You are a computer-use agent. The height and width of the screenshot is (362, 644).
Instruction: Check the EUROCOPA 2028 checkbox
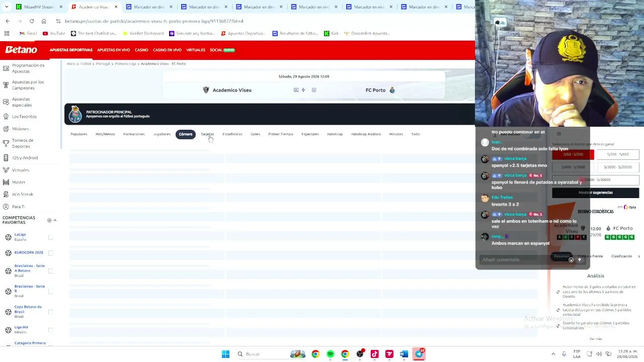(x=50, y=252)
